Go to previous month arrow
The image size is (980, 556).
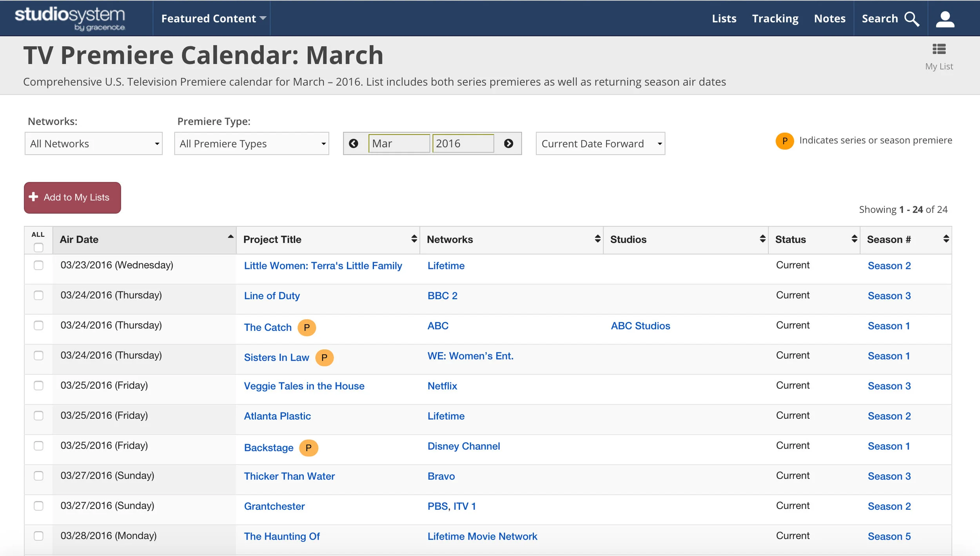click(x=353, y=144)
